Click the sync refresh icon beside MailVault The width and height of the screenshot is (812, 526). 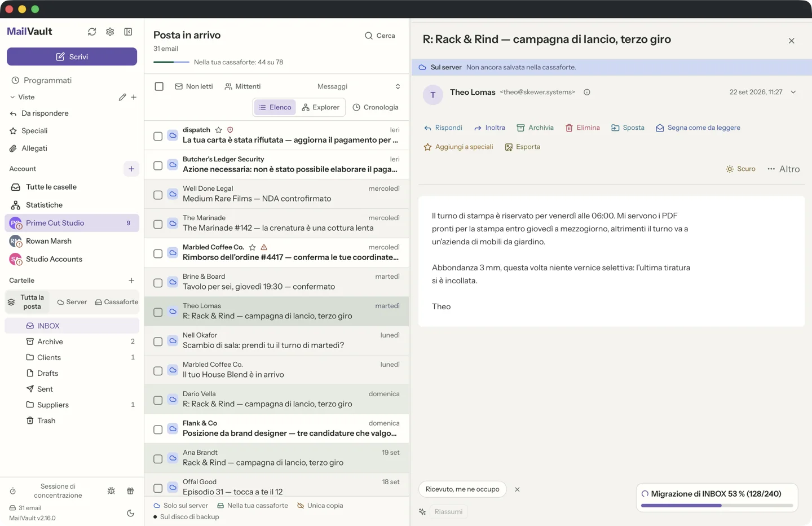[x=92, y=32]
